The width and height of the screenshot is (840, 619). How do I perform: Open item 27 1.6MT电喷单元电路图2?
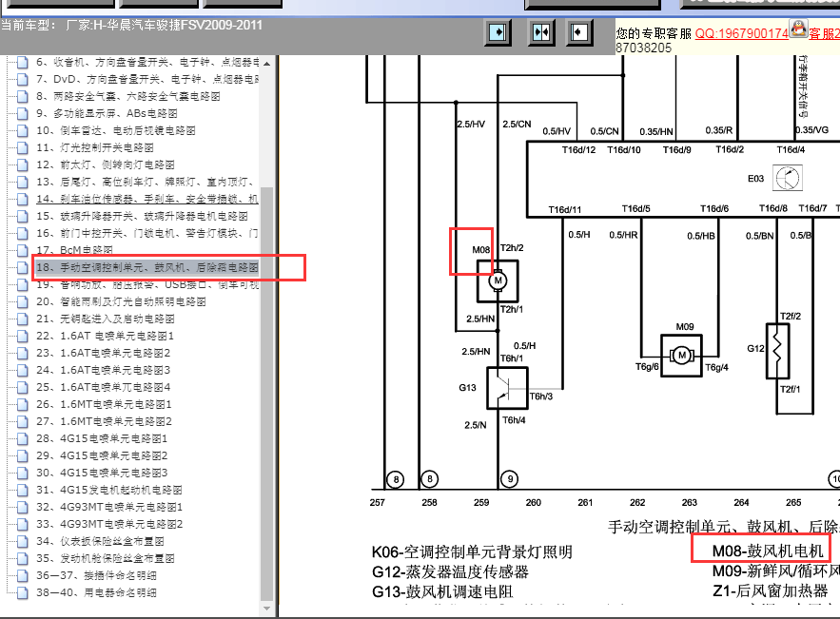click(x=104, y=422)
